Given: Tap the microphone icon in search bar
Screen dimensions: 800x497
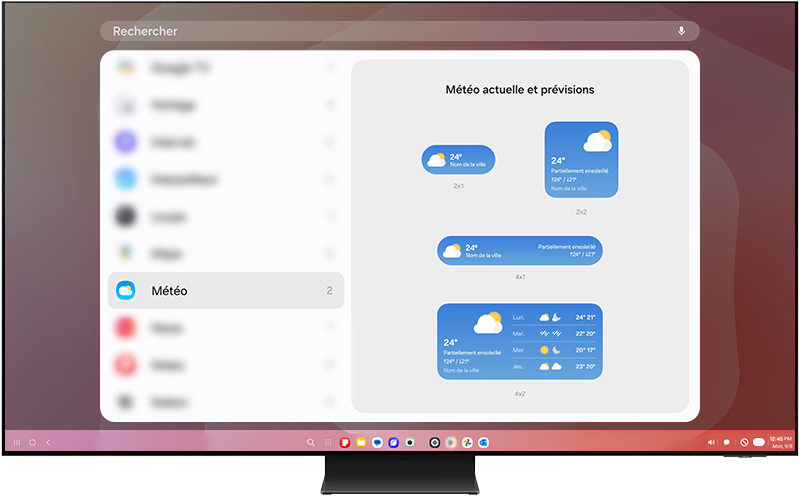Looking at the screenshot, I should click(681, 31).
